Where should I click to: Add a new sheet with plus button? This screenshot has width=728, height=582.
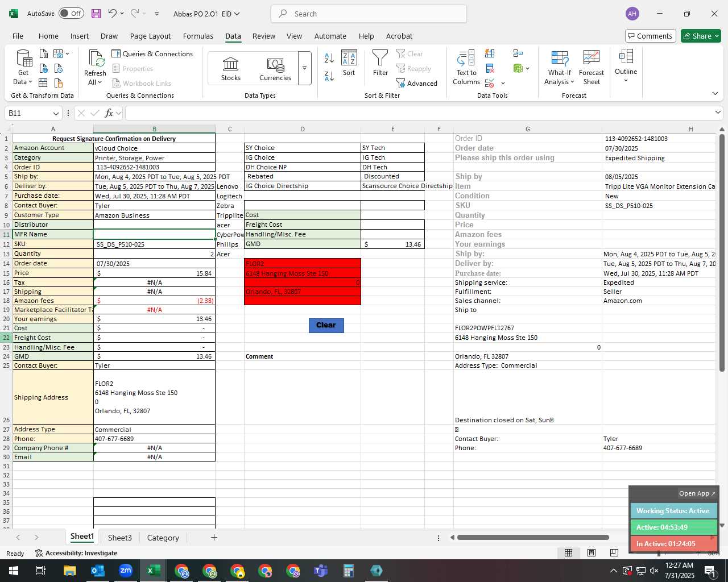tap(214, 537)
